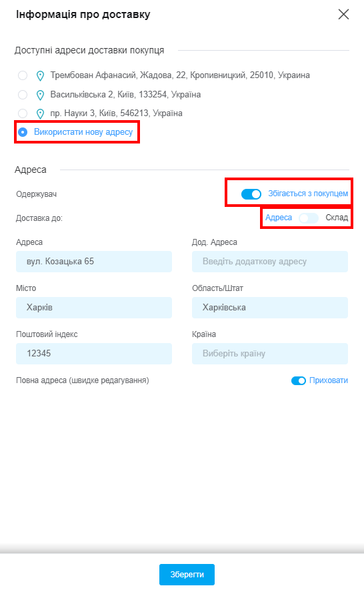Close the delivery information dialog
Viewport: 364px width, 592px height.
[343, 14]
